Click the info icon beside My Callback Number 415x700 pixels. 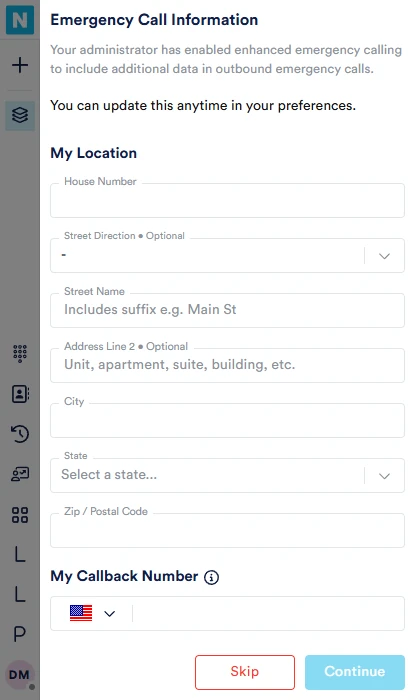[x=212, y=577]
